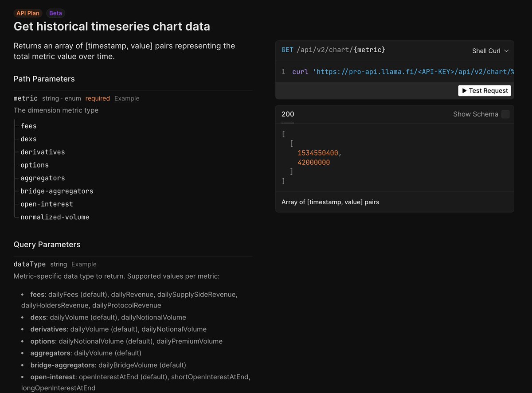The image size is (532, 393).
Task: Click the GET /api/v2/chart/{metric} endpoint path
Action: [x=333, y=50]
